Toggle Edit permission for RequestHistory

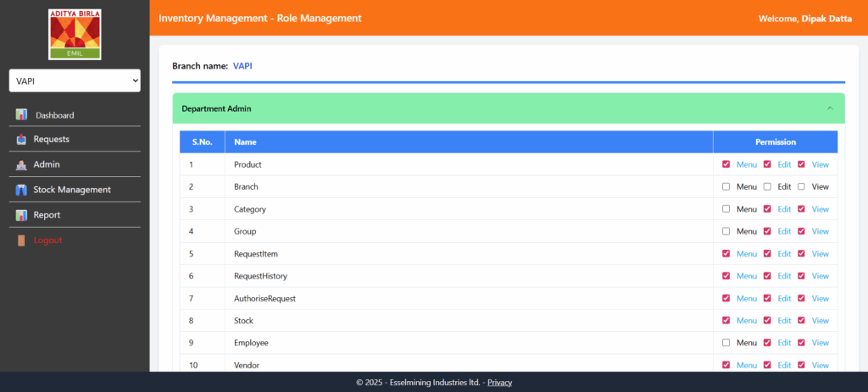pos(767,275)
